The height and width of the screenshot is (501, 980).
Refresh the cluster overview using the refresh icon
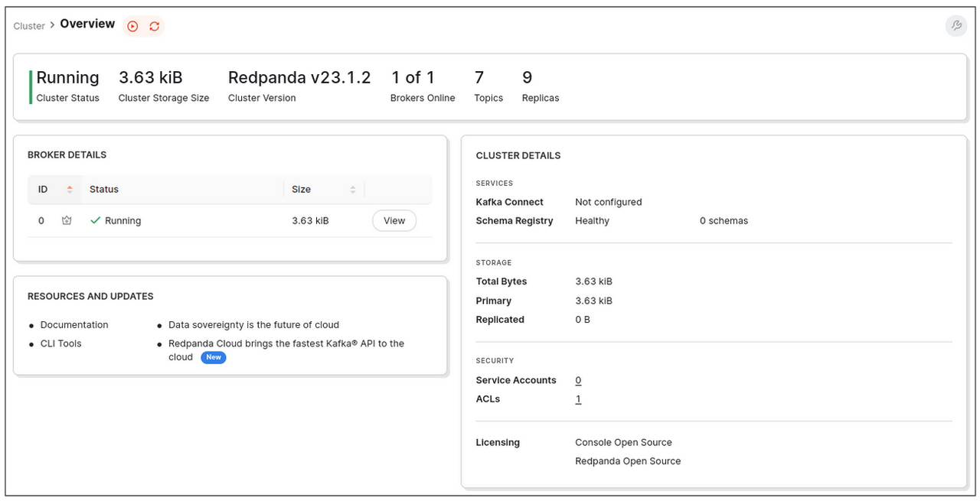pyautogui.click(x=154, y=25)
